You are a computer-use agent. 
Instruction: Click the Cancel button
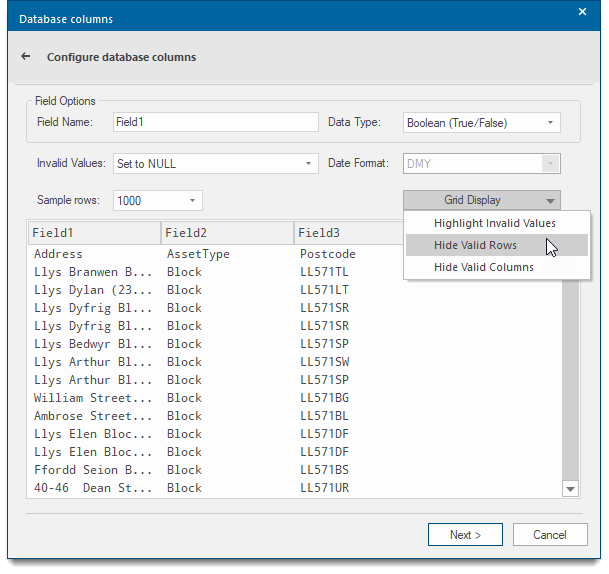550,534
